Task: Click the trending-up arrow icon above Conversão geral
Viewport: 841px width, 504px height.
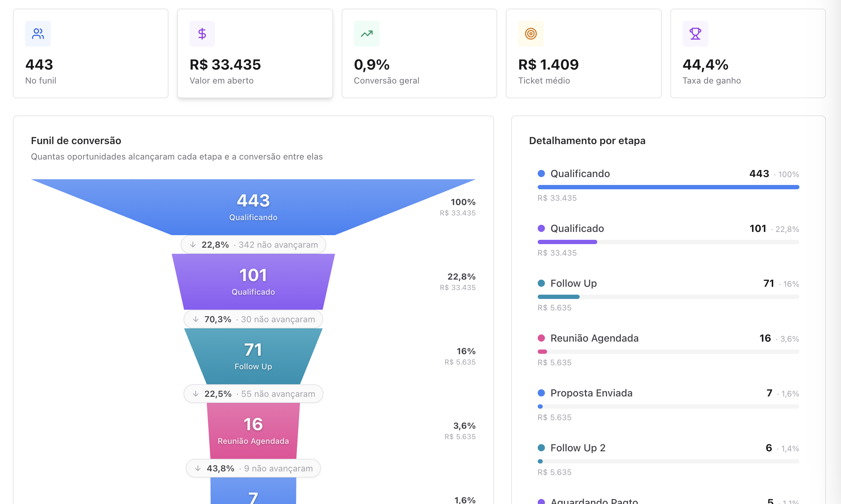Action: pyautogui.click(x=367, y=34)
